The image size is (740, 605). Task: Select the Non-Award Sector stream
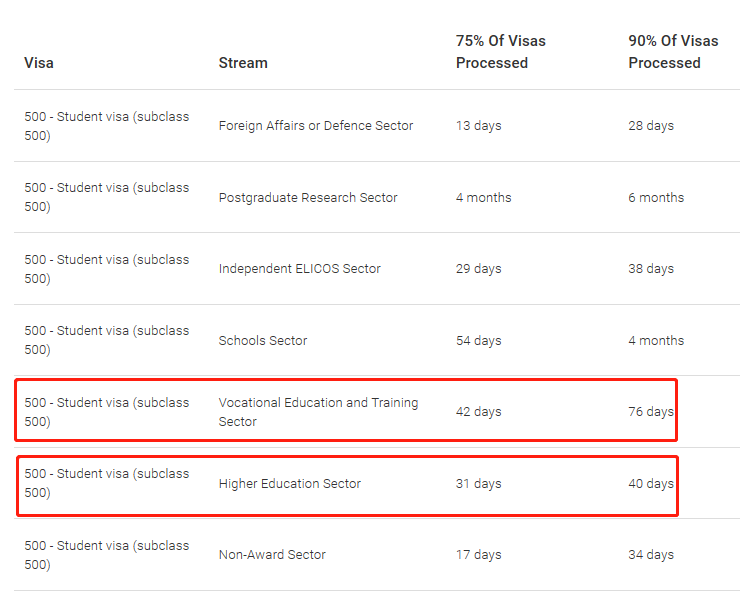tap(272, 555)
